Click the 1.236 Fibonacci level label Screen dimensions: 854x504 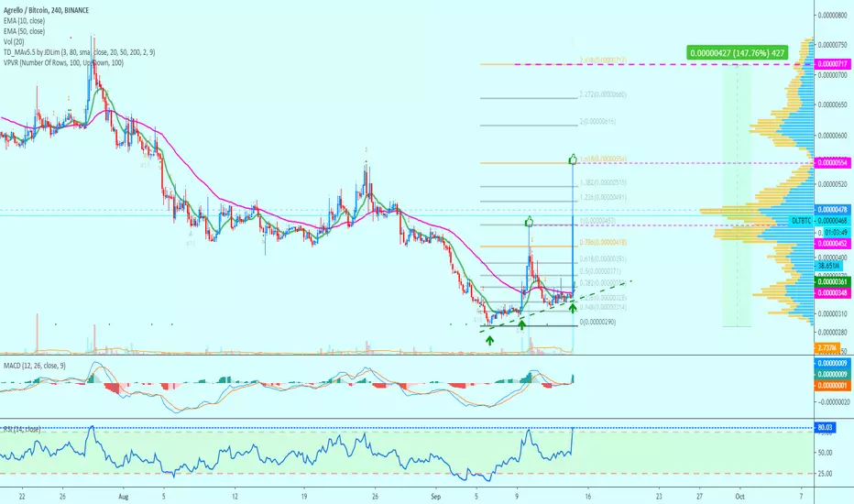pyautogui.click(x=603, y=197)
